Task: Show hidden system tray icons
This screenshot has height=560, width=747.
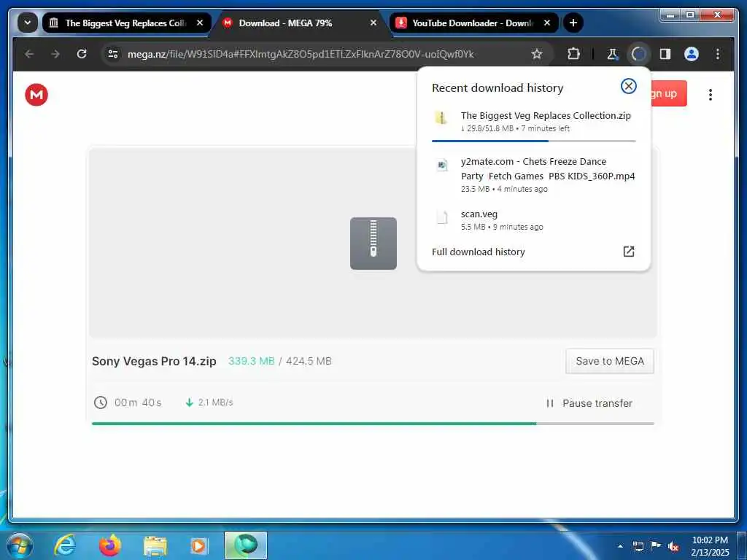Action: tap(620, 546)
